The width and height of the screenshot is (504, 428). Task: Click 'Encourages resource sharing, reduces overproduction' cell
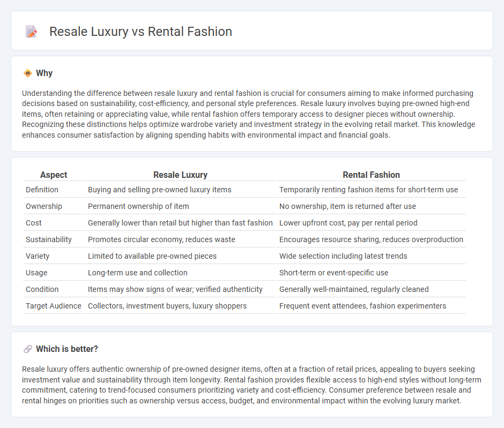click(x=371, y=239)
